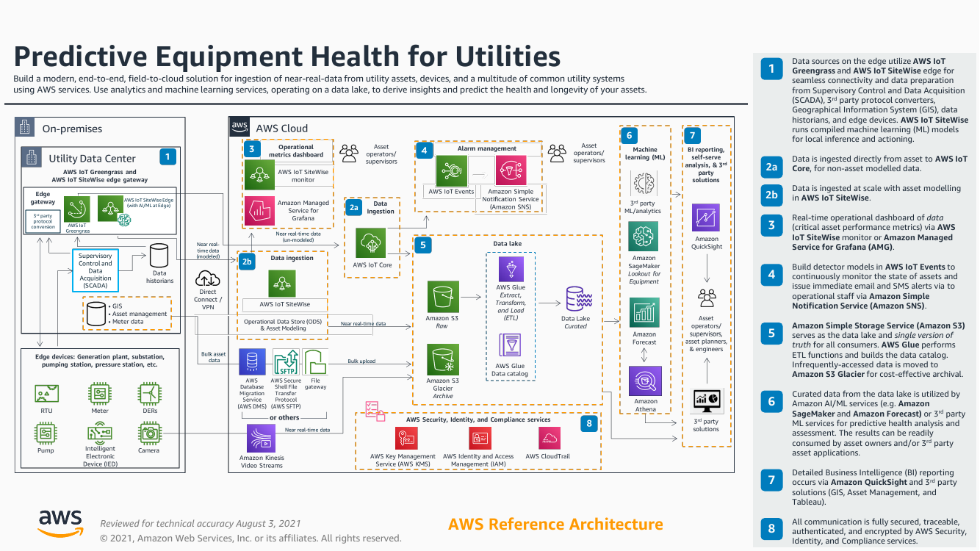Click the Data historians cylinder icon
Image resolution: width=980 pixels, height=551 pixels.
click(x=159, y=256)
